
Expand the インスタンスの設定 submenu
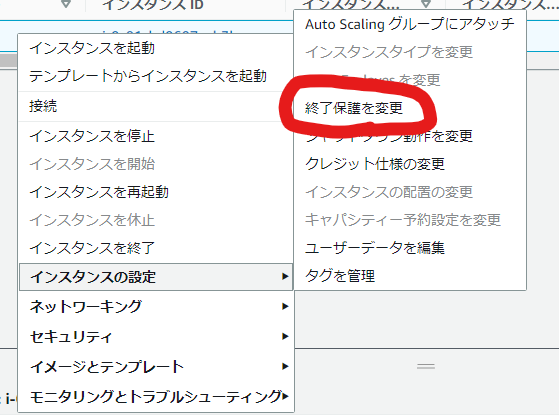pos(156,277)
